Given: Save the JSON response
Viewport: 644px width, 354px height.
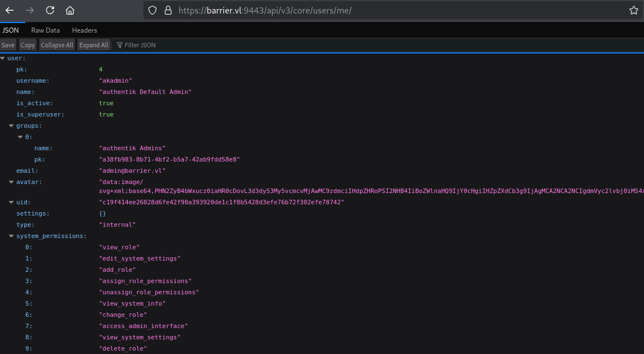Looking at the screenshot, I should [x=8, y=45].
